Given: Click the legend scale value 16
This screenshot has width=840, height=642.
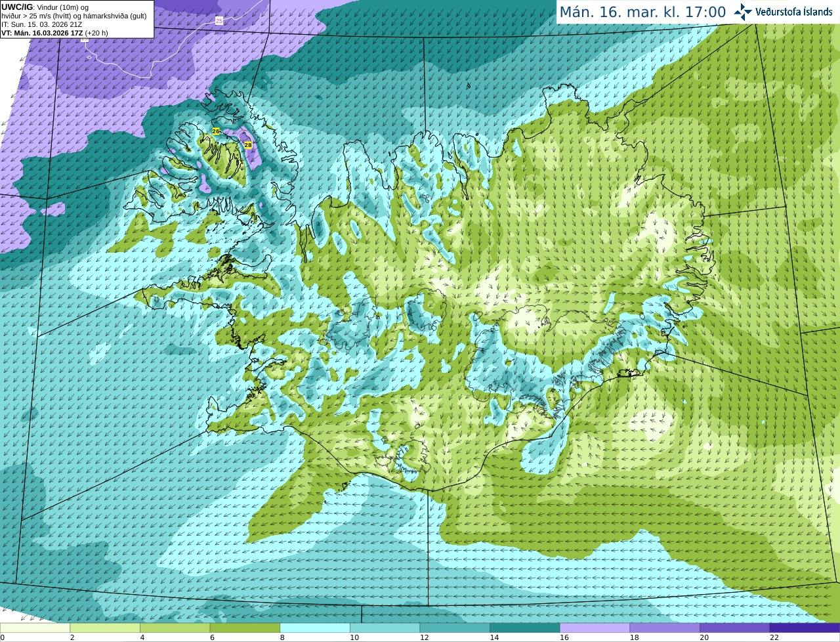Looking at the screenshot, I should pos(564,637).
